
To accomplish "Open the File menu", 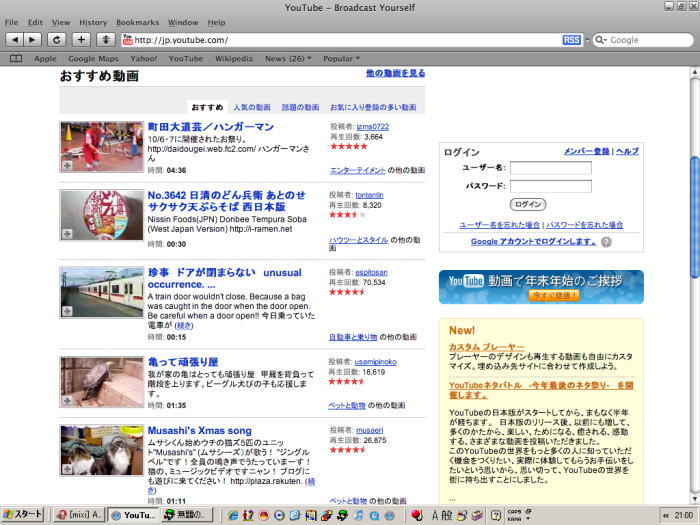I will pos(11,22).
